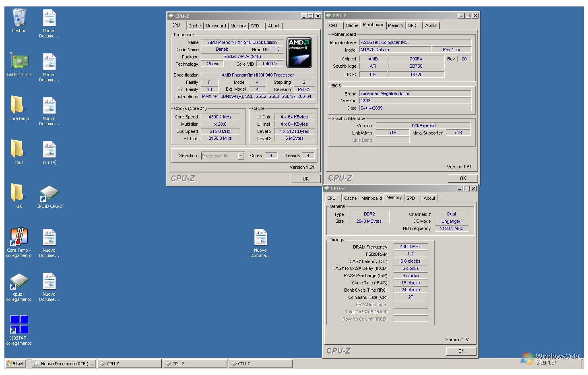The image size is (588, 375).
Task: Switch to CPU tab in Mainboard window
Action: 333,25
